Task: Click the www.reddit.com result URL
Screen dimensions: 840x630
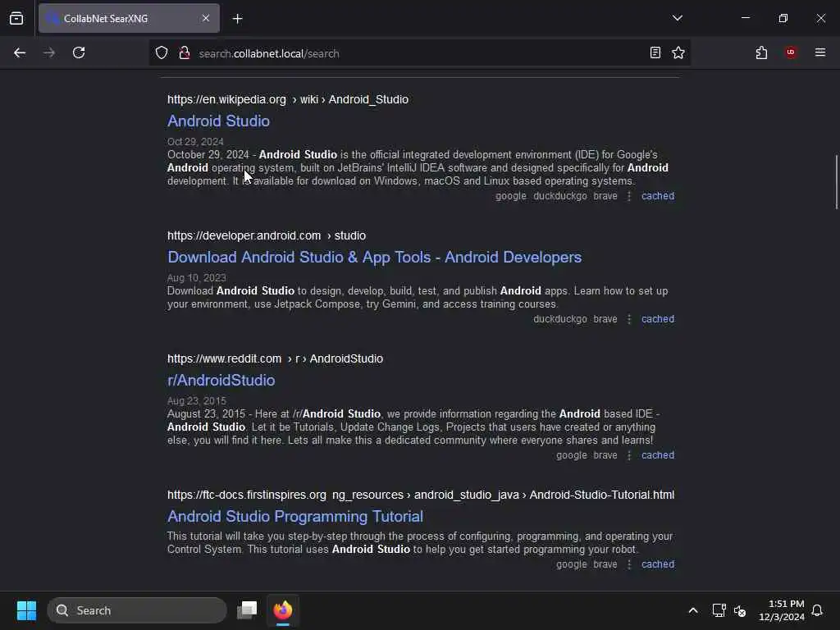Action: 275,359
